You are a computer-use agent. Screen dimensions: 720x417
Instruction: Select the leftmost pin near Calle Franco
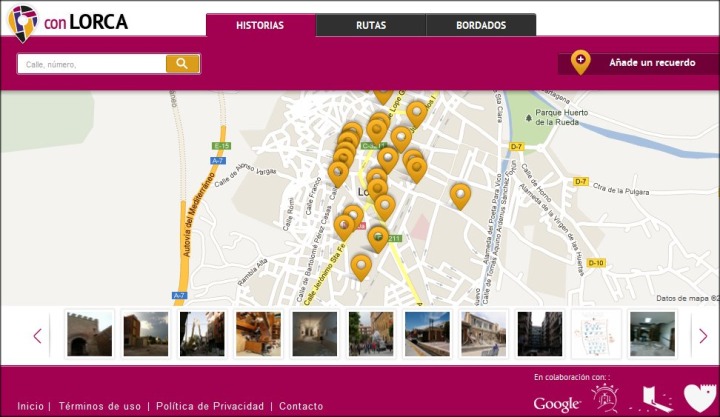click(338, 174)
